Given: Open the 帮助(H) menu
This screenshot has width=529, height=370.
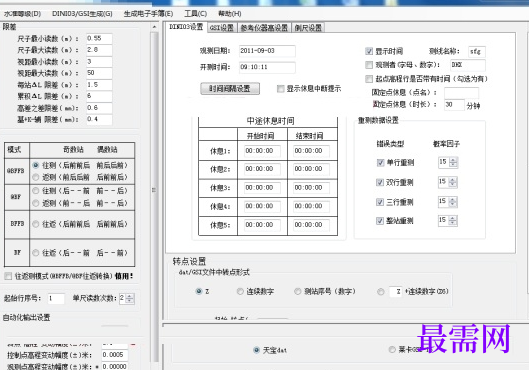Looking at the screenshot, I should [x=229, y=14].
